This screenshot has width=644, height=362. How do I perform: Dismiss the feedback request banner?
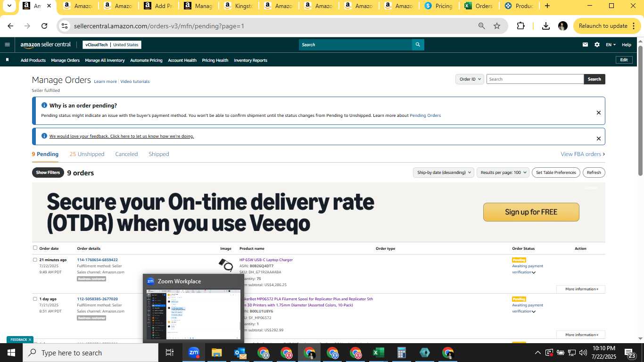598,139
